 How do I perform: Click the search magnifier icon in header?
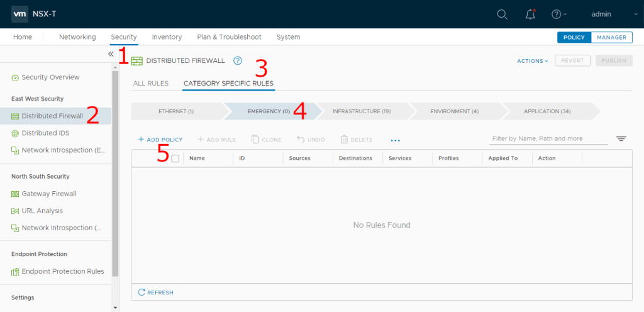click(x=502, y=14)
